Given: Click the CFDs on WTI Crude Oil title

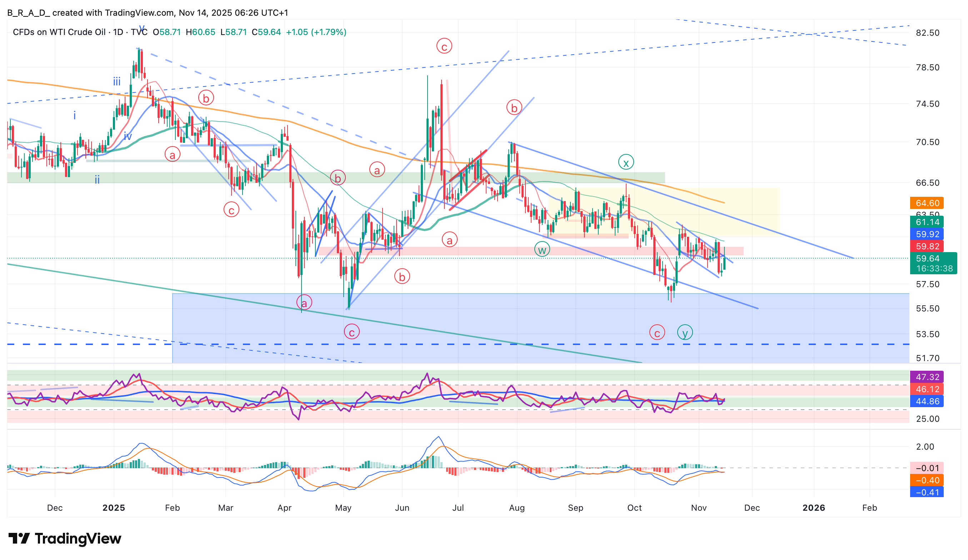Looking at the screenshot, I should [x=59, y=32].
